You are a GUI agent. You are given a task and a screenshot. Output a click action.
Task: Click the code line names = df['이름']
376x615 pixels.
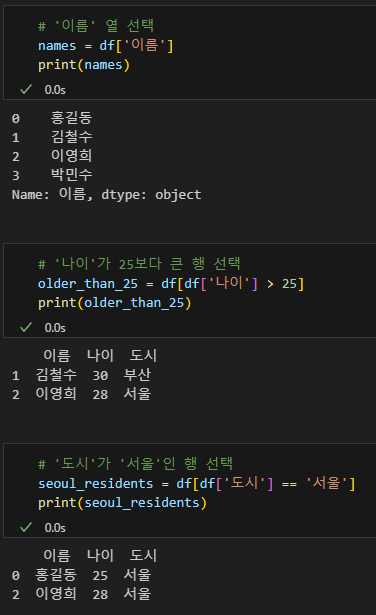[x=105, y=45]
